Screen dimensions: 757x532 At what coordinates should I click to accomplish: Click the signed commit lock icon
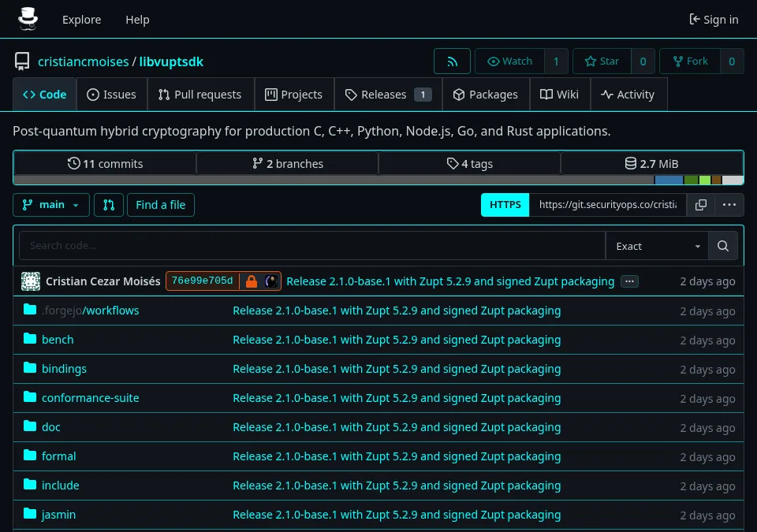[x=251, y=281]
